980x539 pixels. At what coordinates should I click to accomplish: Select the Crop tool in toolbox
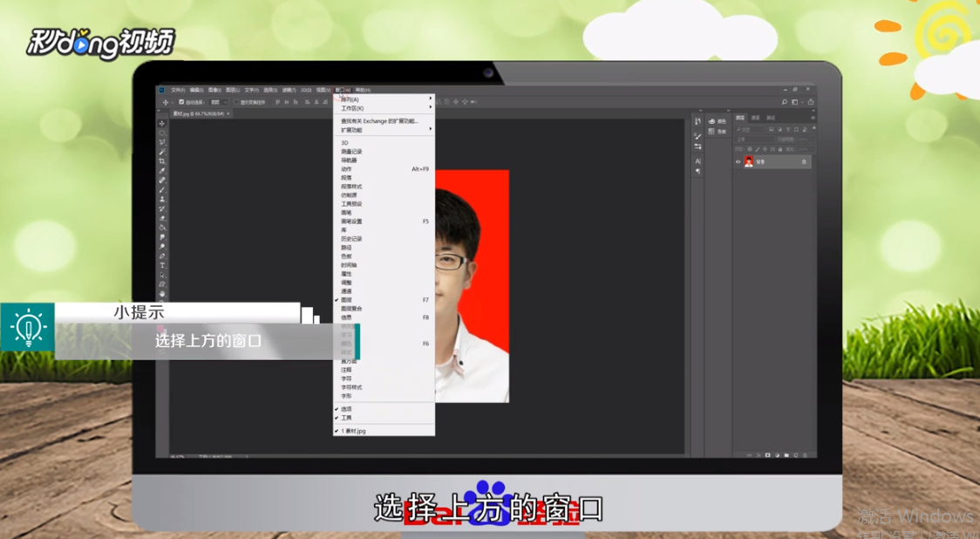pyautogui.click(x=162, y=160)
